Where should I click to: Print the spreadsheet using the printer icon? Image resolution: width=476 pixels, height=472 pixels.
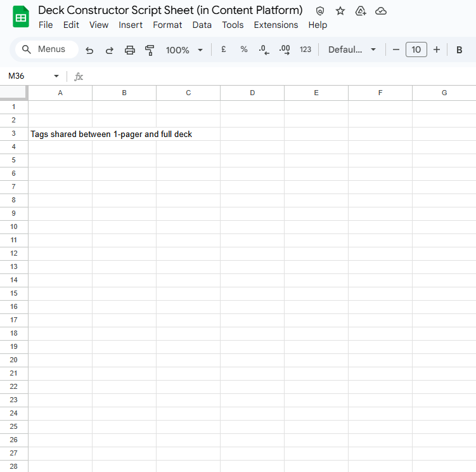pyautogui.click(x=130, y=50)
